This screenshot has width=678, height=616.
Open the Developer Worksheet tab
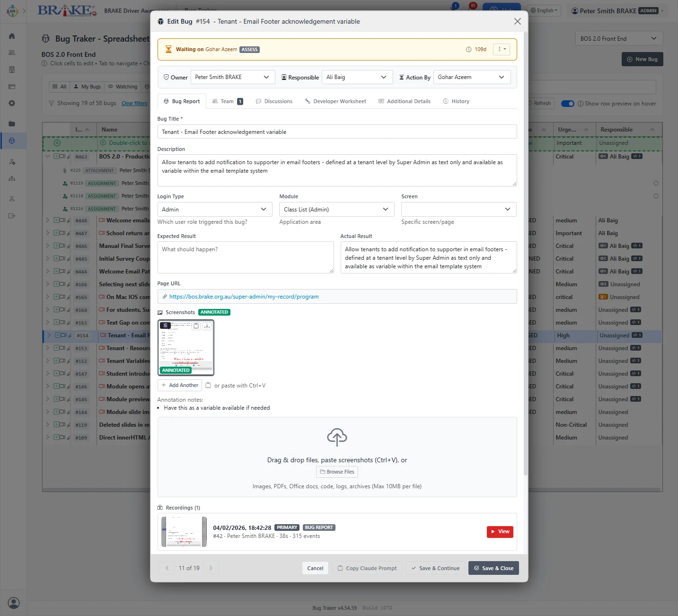[x=335, y=101]
